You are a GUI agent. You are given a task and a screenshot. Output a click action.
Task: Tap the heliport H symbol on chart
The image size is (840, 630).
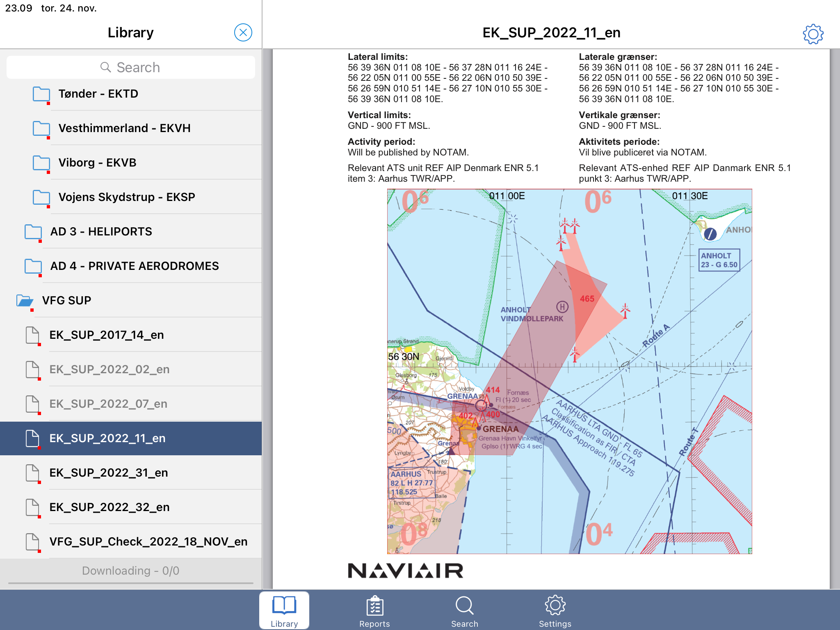coord(562,306)
